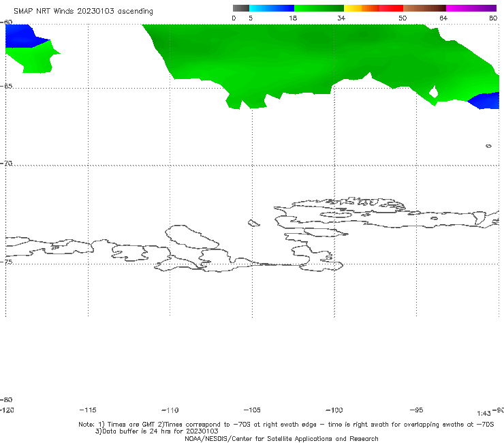
Task: Click the latitude label '-75'
Action: click(6, 262)
